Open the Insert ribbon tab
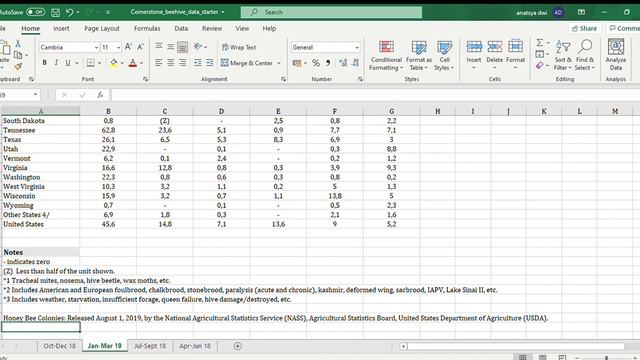This screenshot has height=360, width=640. (61, 29)
